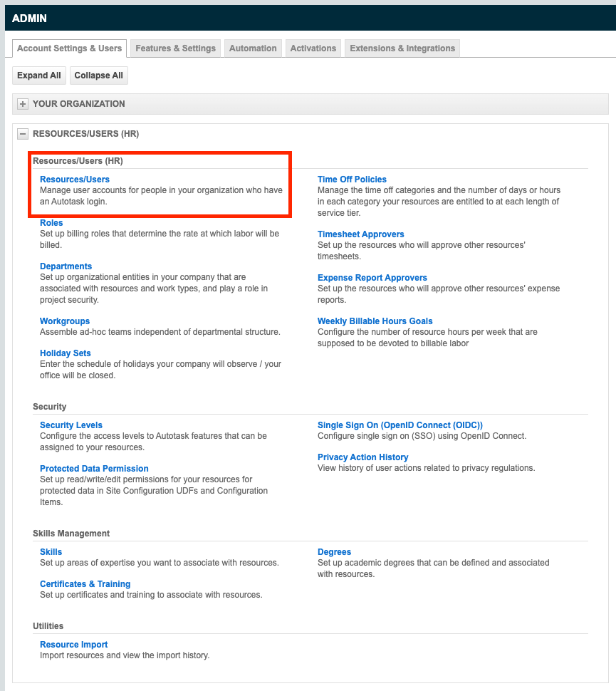The height and width of the screenshot is (691, 616).
Task: Open the Skills link
Action: 51,552
